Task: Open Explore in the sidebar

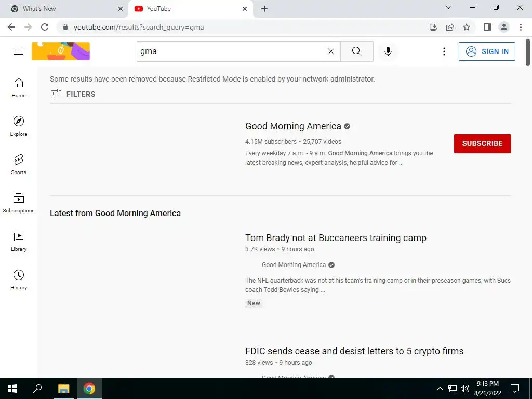Action: (x=19, y=126)
